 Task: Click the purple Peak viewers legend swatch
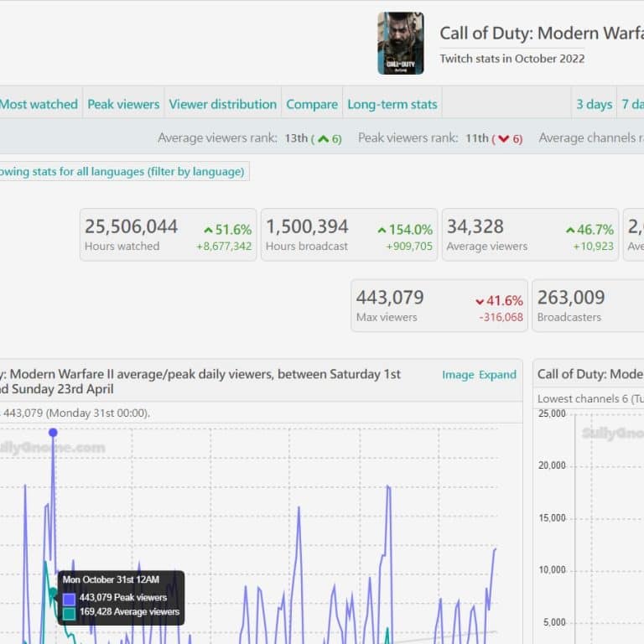pyautogui.click(x=69, y=599)
